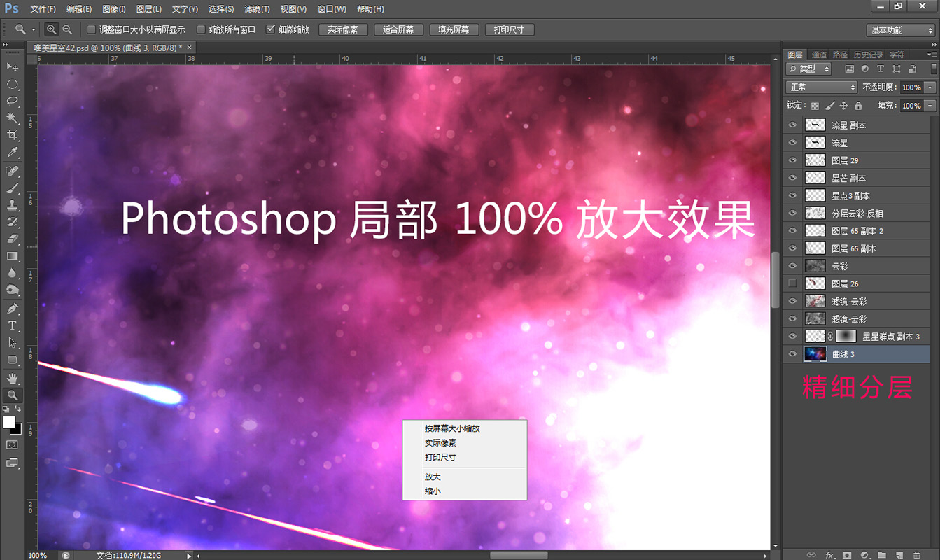
Task: Open the 类型 layer filter dropdown
Action: point(808,69)
